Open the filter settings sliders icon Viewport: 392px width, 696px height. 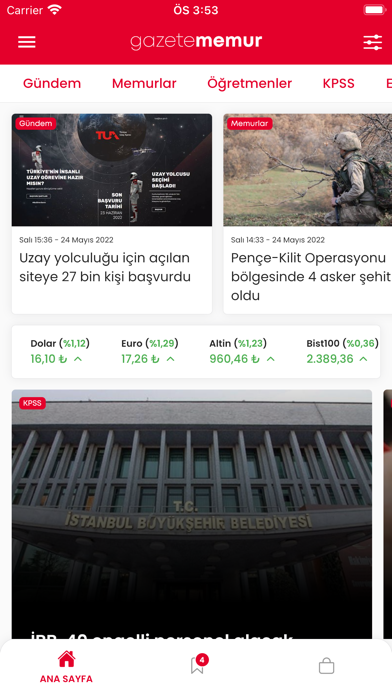point(372,42)
